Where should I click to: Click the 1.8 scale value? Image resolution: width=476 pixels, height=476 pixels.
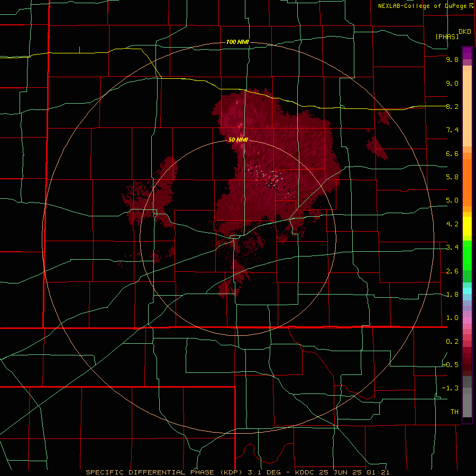[452, 295]
